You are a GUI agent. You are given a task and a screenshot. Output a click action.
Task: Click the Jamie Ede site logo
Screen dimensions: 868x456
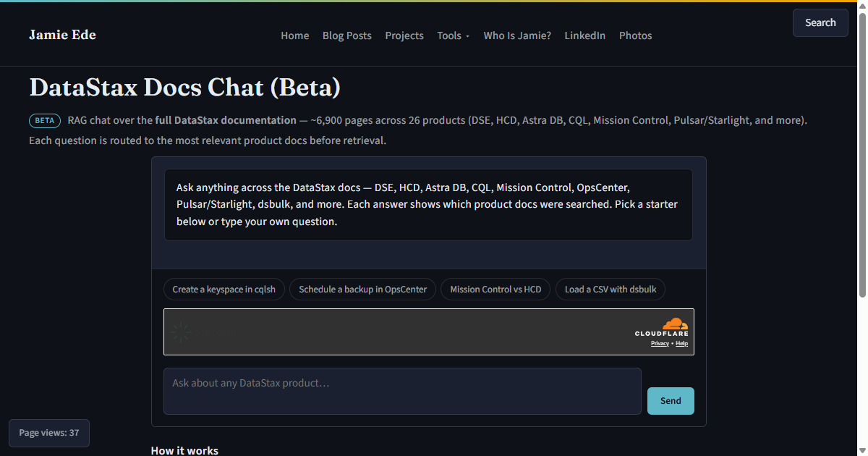[62, 35]
